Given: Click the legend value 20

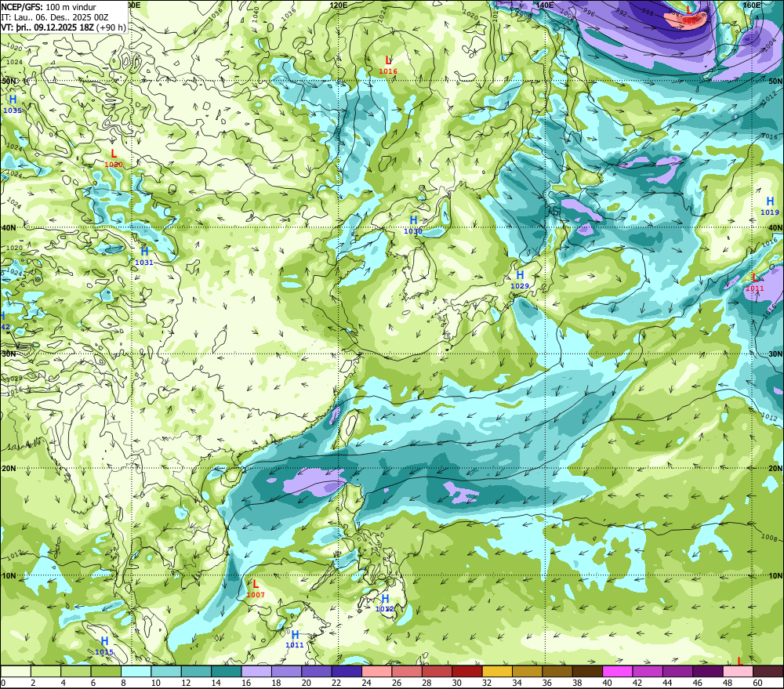Looking at the screenshot, I should 306,683.
